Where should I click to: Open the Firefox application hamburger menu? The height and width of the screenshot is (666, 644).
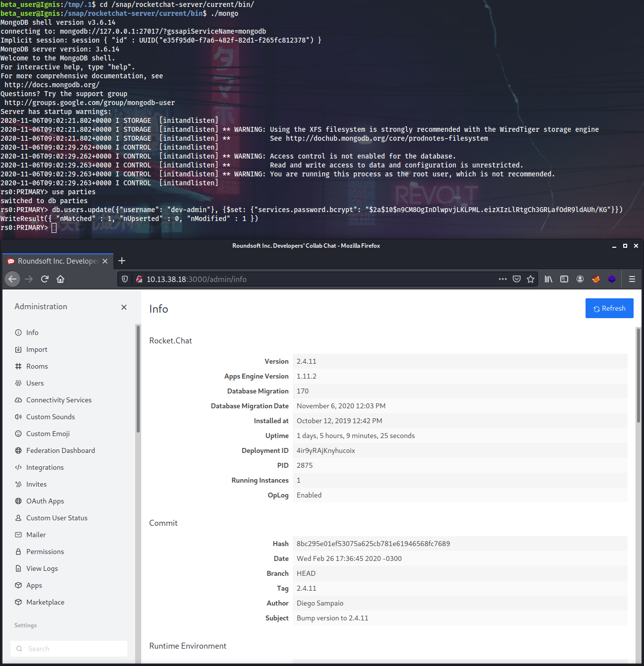tap(632, 279)
